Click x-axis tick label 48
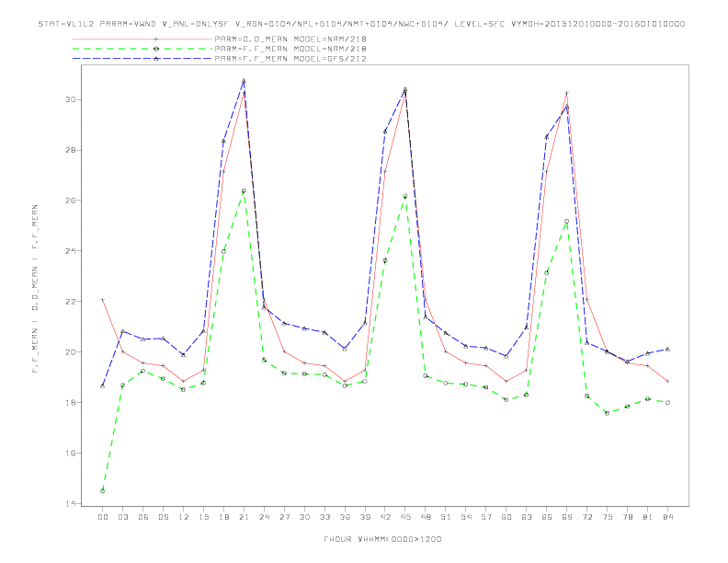Image resolution: width=728 pixels, height=563 pixels. pyautogui.click(x=426, y=517)
